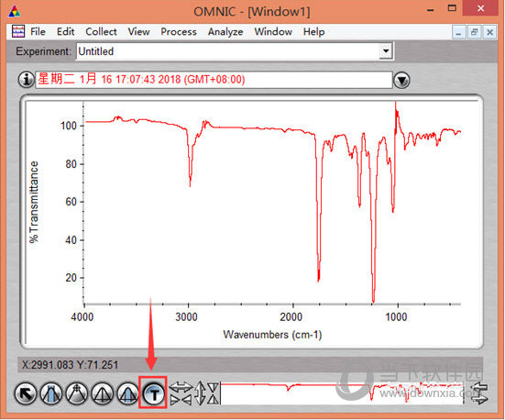Open the Help menu
This screenshot has width=505, height=420.
click(x=314, y=32)
